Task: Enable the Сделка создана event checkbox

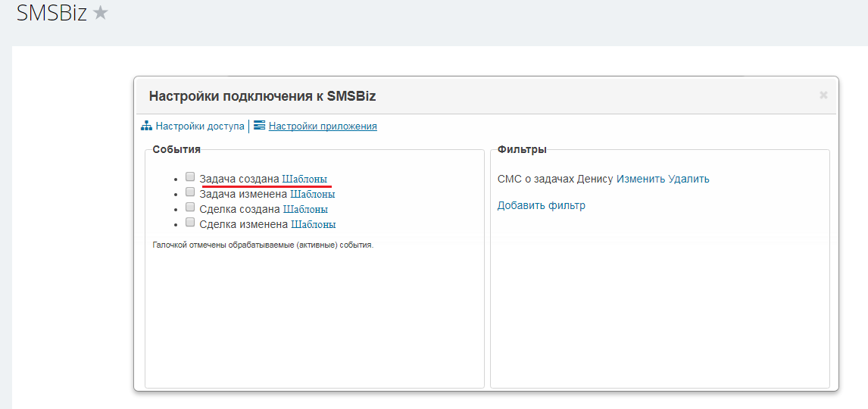Action: coord(190,207)
